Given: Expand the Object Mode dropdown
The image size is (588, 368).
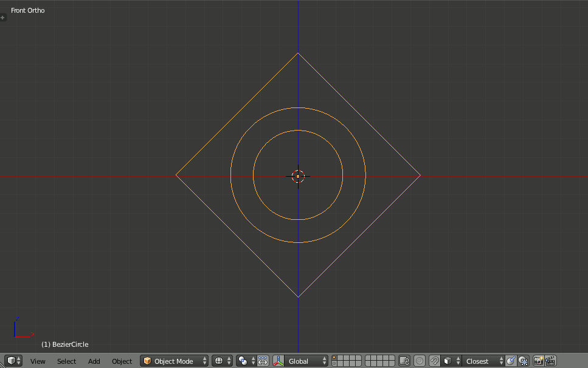Looking at the screenshot, I should pyautogui.click(x=174, y=361).
